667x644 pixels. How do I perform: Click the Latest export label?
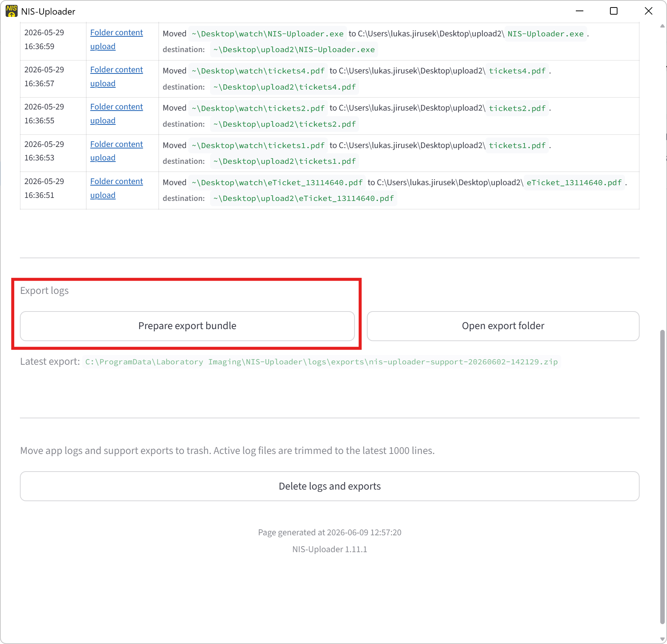[50, 362]
